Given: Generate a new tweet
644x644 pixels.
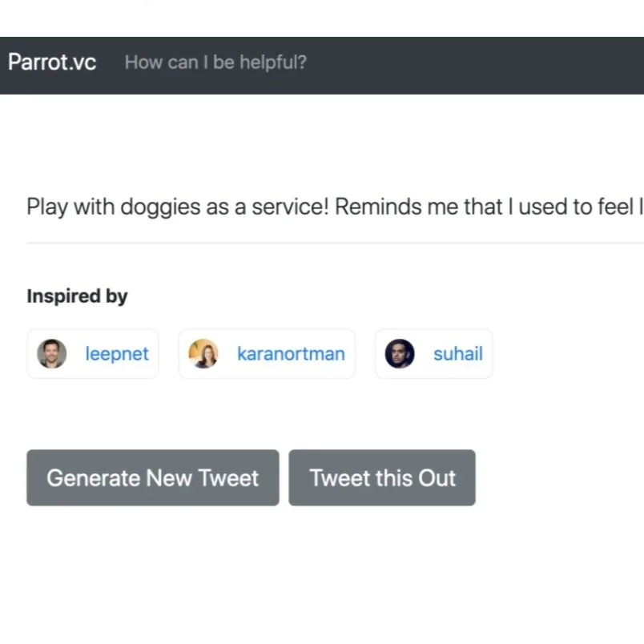Looking at the screenshot, I should click(153, 477).
